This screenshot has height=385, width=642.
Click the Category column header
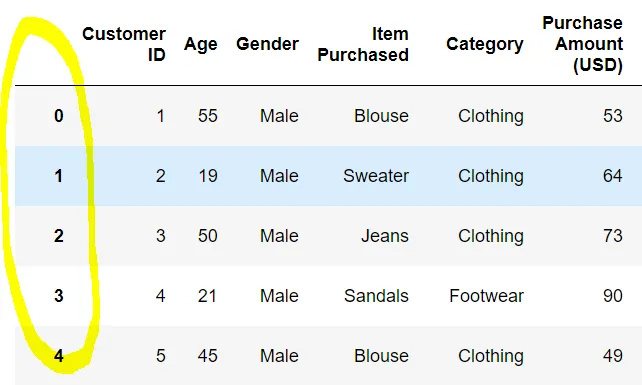pos(485,44)
